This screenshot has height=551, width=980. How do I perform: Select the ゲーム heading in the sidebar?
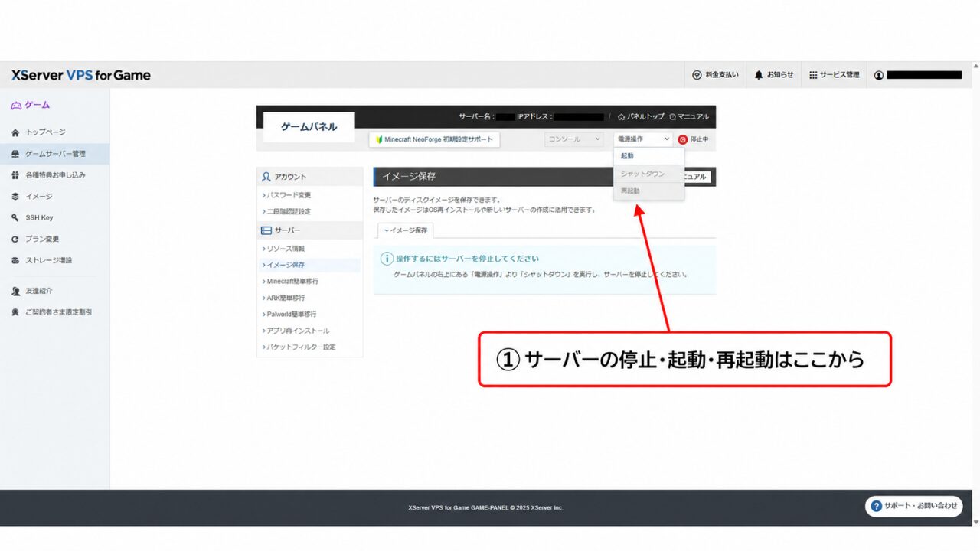tap(31, 105)
